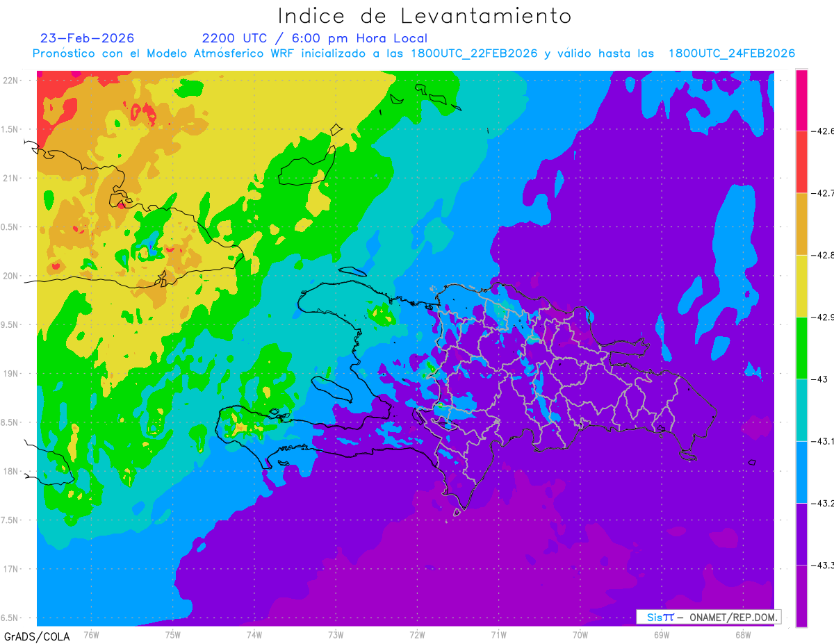Click colorbar value "-43"
This screenshot has height=644, width=834.
[x=819, y=379]
